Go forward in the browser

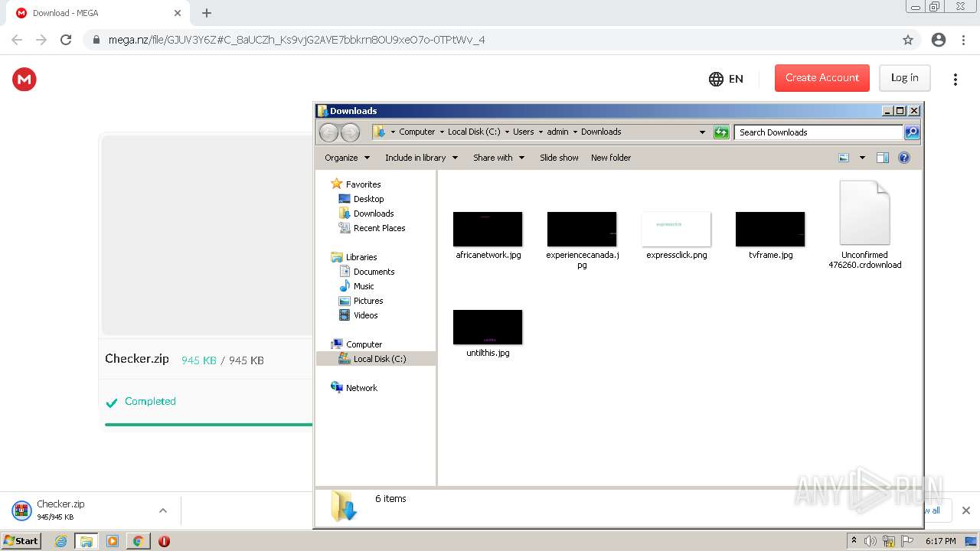tap(41, 40)
